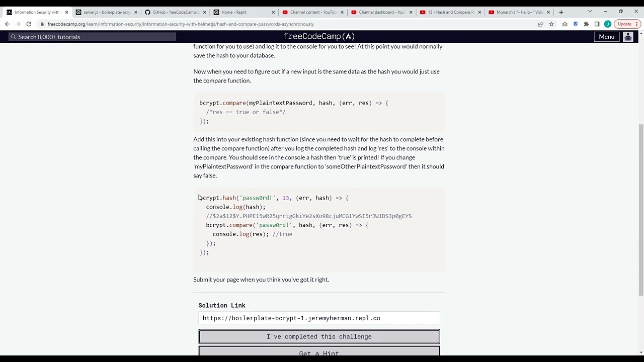Go forward in browser history

pyautogui.click(x=18, y=24)
